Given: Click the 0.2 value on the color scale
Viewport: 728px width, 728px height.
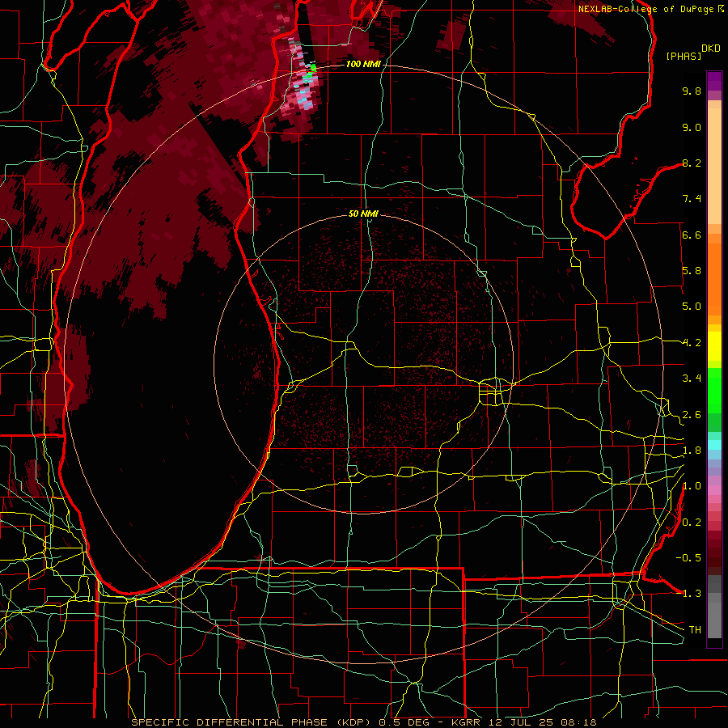Looking at the screenshot, I should coord(692,523).
